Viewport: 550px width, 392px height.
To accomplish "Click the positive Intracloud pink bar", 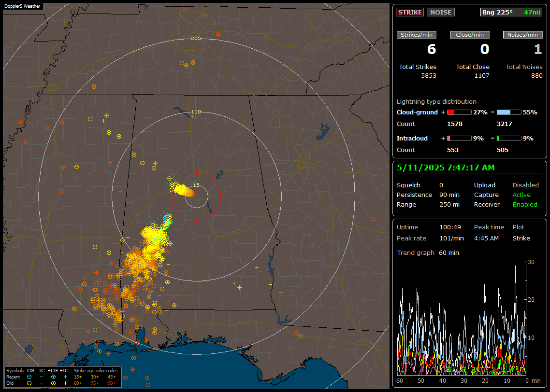I will pyautogui.click(x=459, y=139).
